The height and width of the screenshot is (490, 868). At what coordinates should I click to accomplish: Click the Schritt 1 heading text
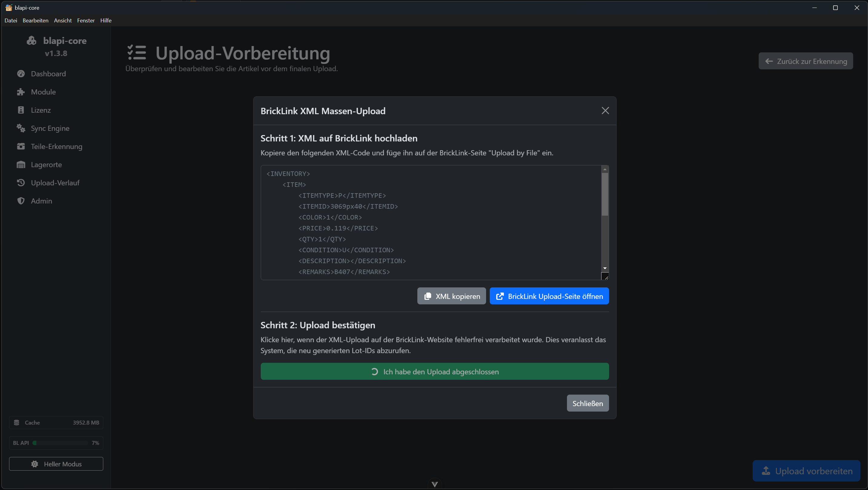(339, 138)
